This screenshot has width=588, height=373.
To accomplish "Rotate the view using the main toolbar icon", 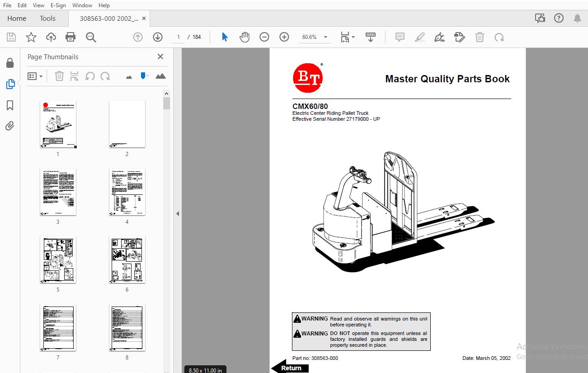I will pyautogui.click(x=499, y=37).
